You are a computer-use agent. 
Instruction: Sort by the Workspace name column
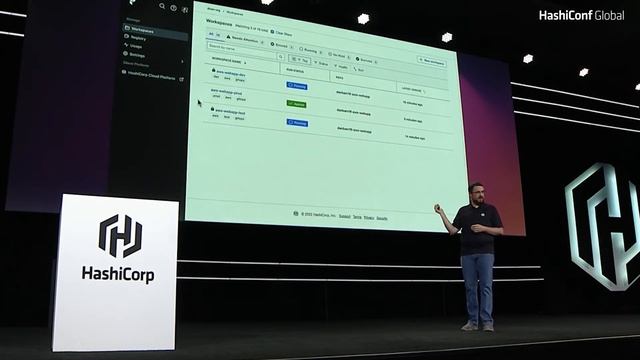click(x=229, y=61)
